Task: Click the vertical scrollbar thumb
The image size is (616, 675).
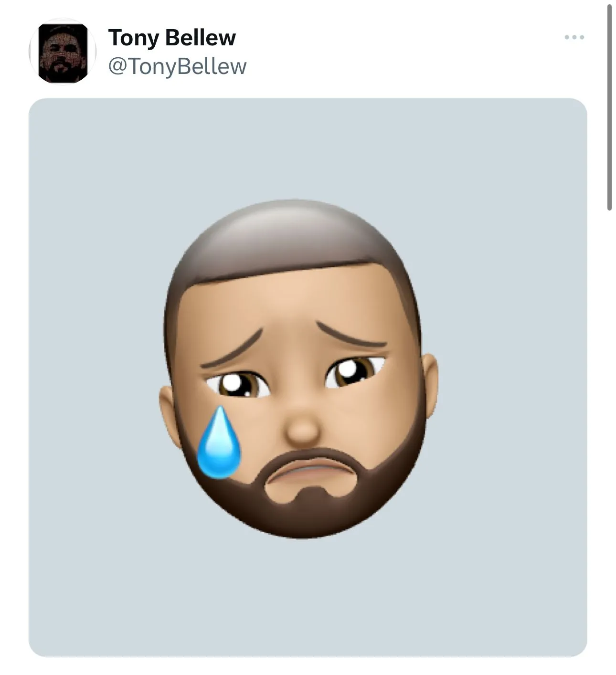Action: tap(609, 107)
